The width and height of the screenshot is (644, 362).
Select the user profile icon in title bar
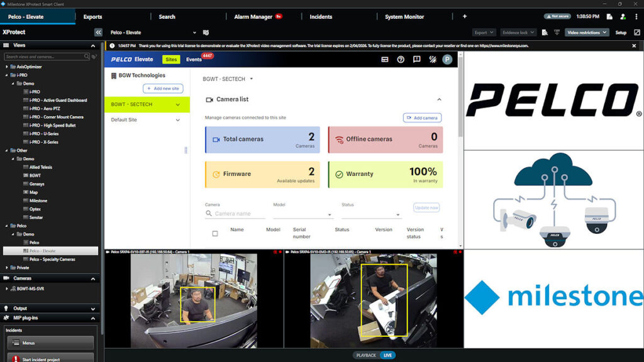point(623,17)
